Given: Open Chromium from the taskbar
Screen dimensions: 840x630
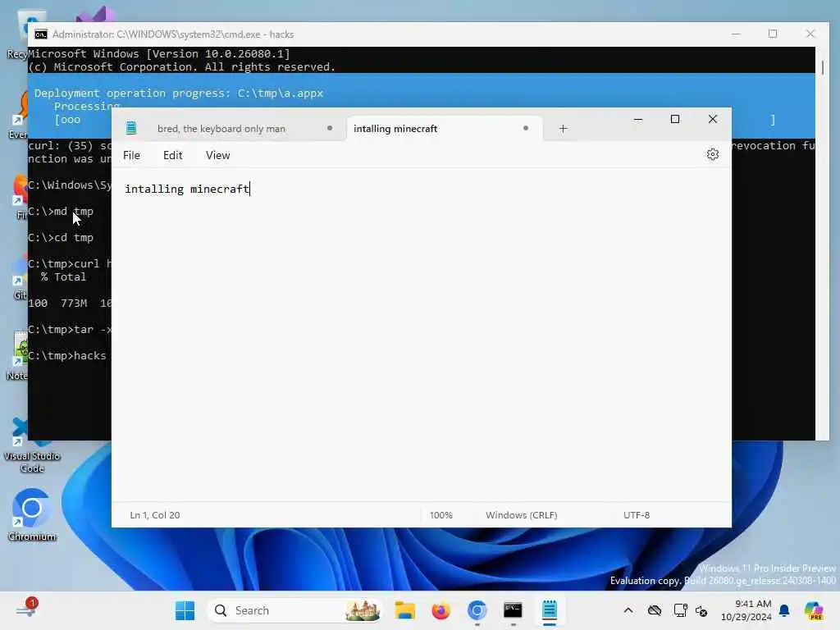Looking at the screenshot, I should (x=477, y=610).
